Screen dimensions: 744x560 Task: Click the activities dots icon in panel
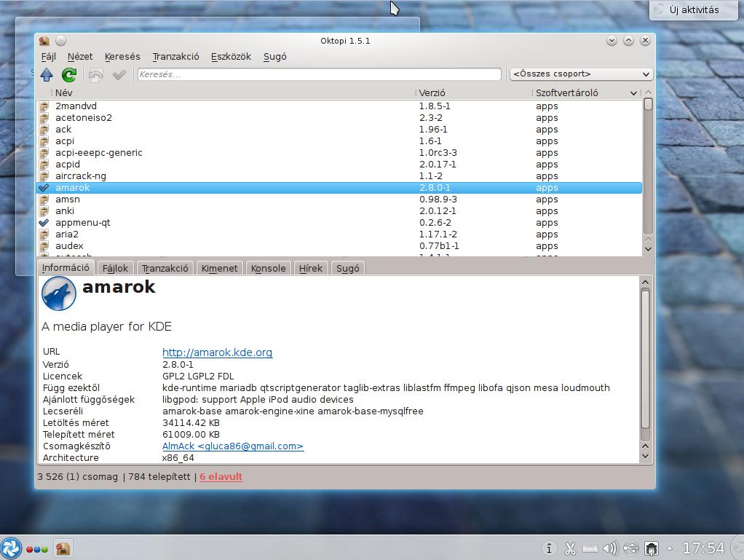coord(37,550)
